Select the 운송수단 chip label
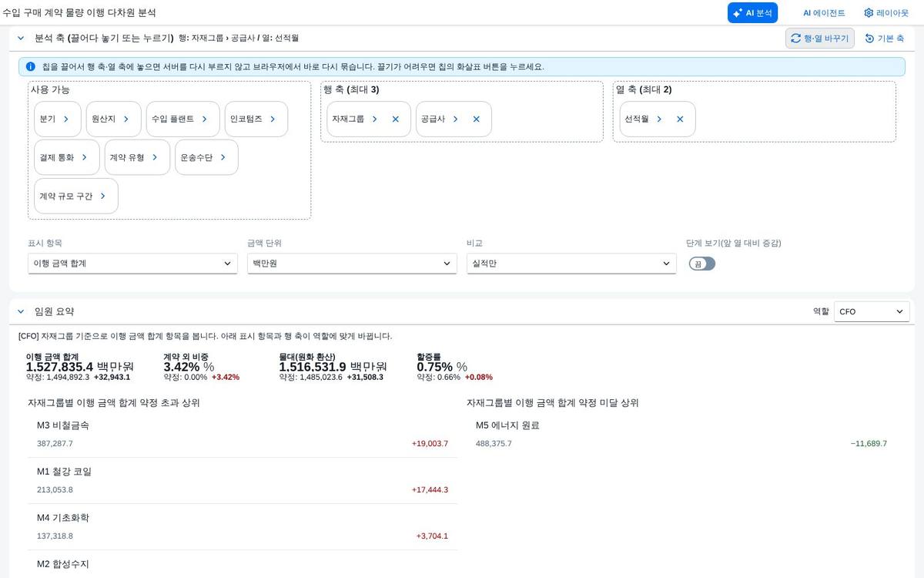 coord(196,157)
